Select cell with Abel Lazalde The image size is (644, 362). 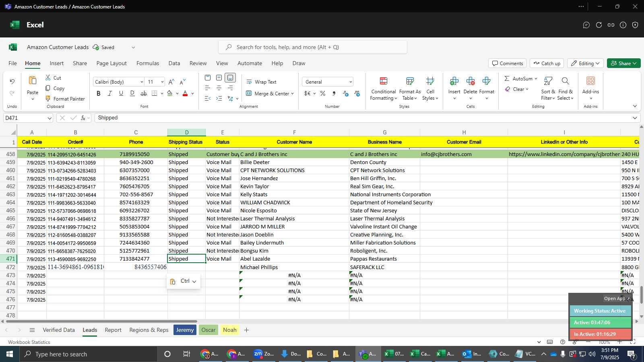294,259
